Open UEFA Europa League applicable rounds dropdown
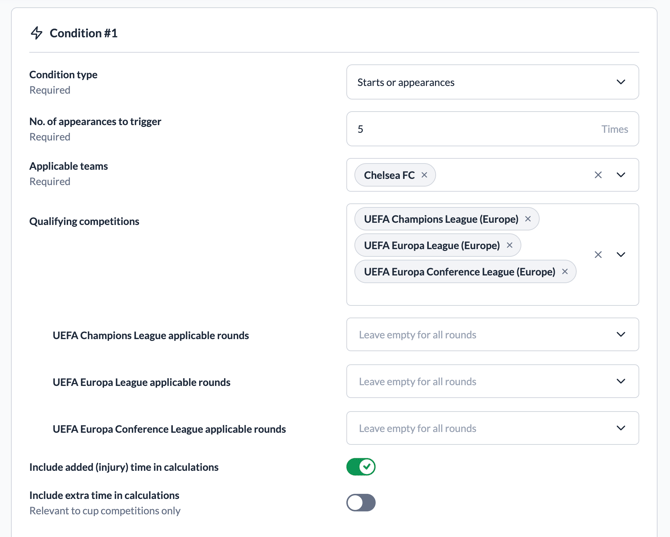The image size is (670, 537). click(x=492, y=381)
